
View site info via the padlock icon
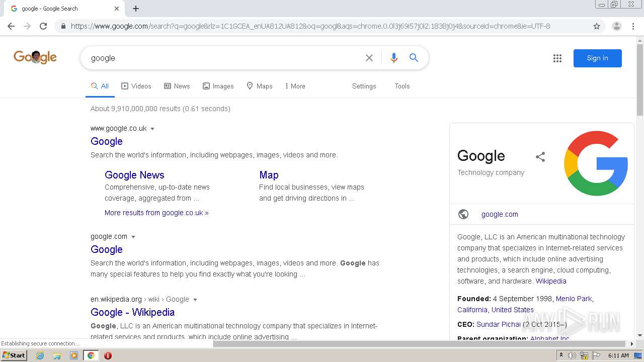[x=63, y=26]
